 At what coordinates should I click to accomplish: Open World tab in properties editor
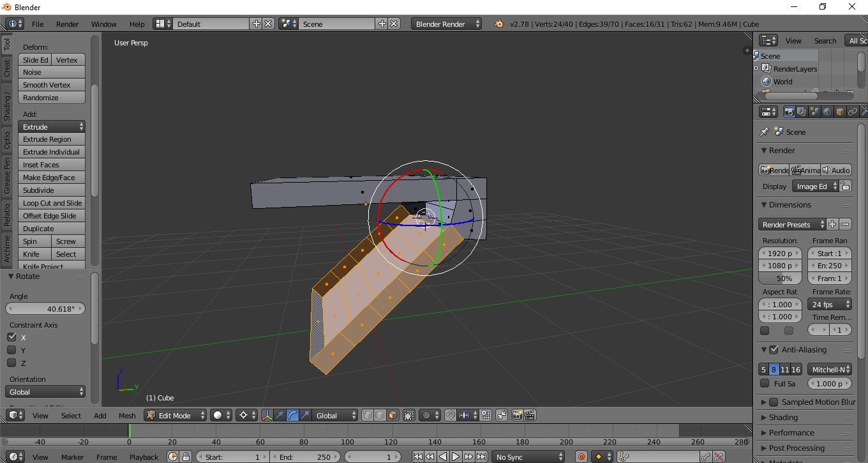coord(827,112)
